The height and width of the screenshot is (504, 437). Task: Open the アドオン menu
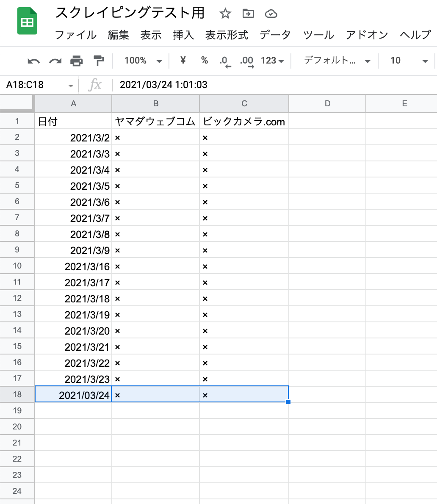[x=367, y=35]
